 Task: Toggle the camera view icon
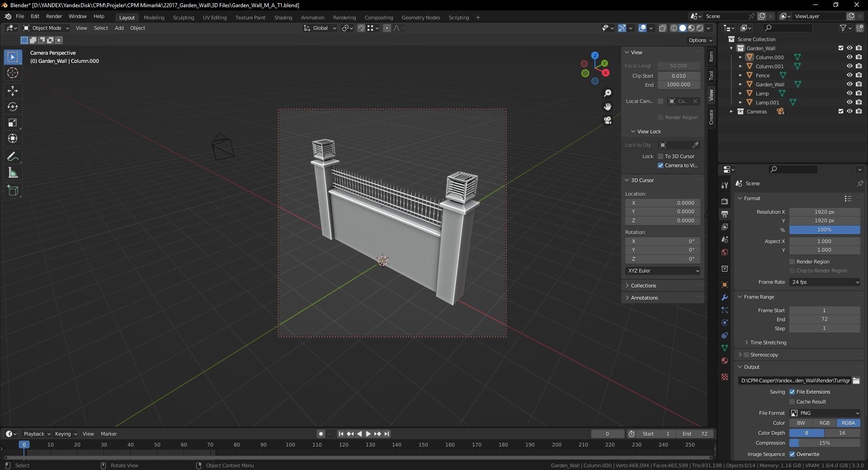(608, 120)
